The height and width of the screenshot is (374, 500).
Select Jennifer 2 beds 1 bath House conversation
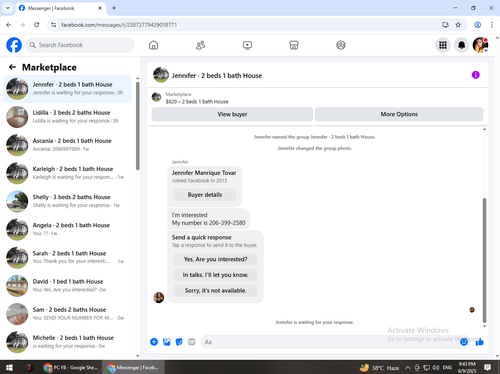(67, 89)
